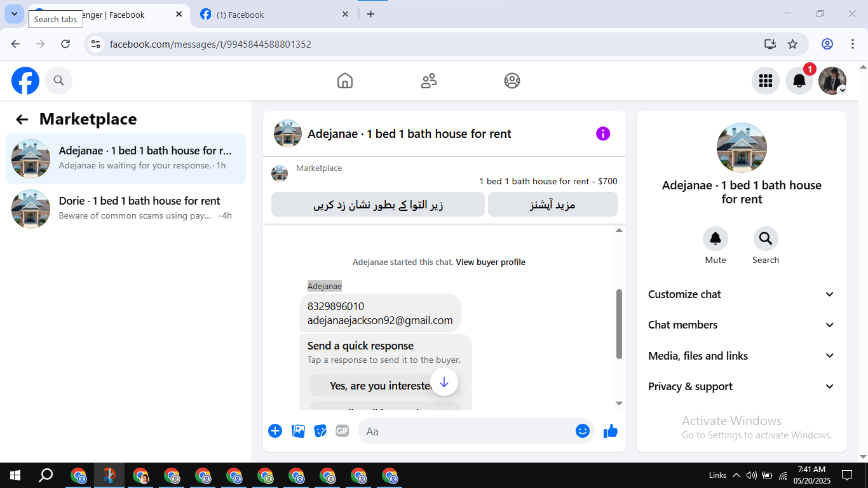The image size is (868, 488).
Task: Open the account profile picture menu
Action: click(832, 81)
